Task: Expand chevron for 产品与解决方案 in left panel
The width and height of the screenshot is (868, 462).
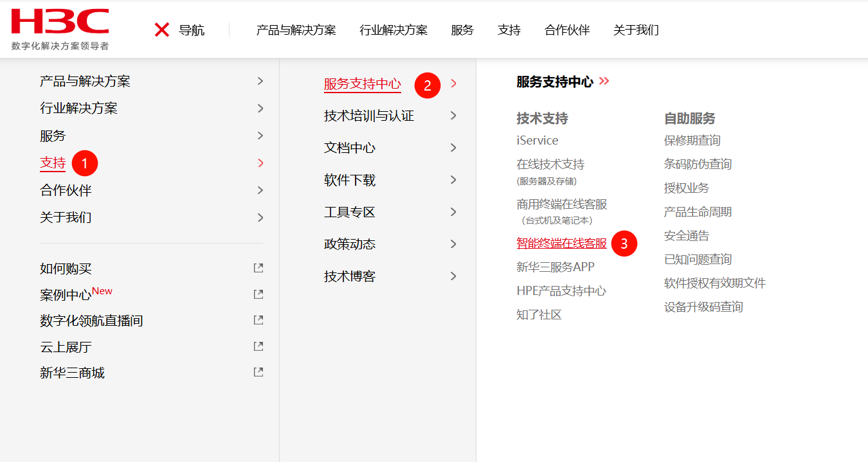Action: coord(260,81)
